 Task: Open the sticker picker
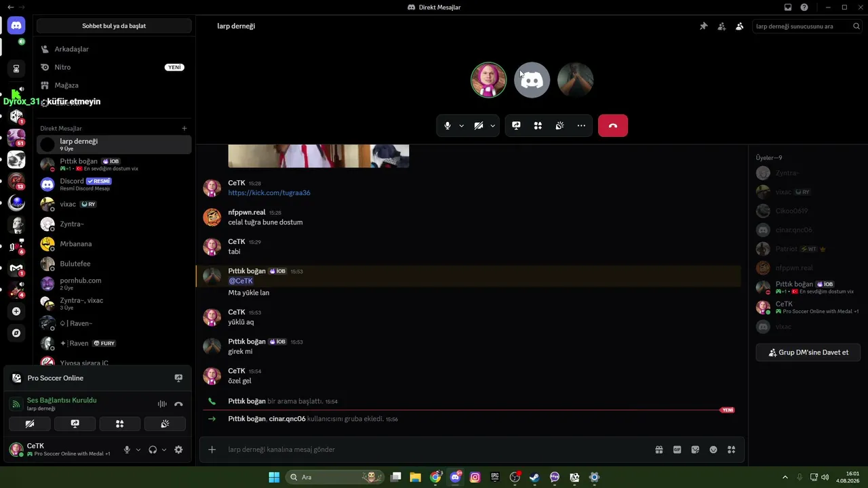coord(695,449)
